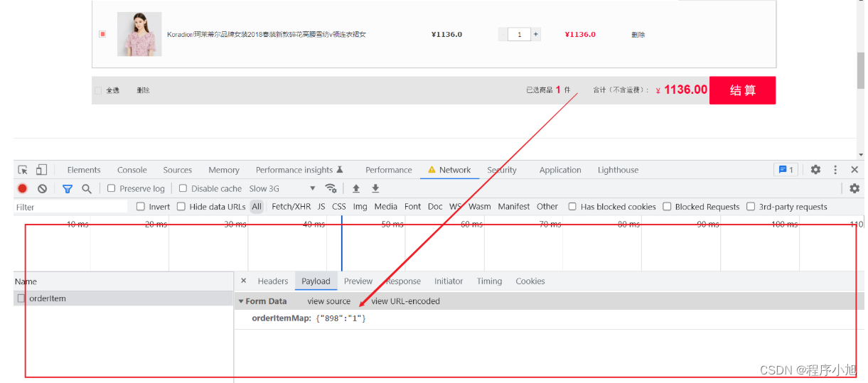
Task: Open the Elements tab
Action: pos(84,170)
